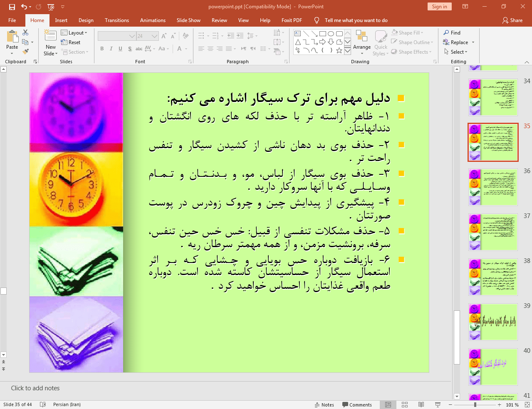Open the Arrange objects menu
532x409 pixels.
(361, 42)
